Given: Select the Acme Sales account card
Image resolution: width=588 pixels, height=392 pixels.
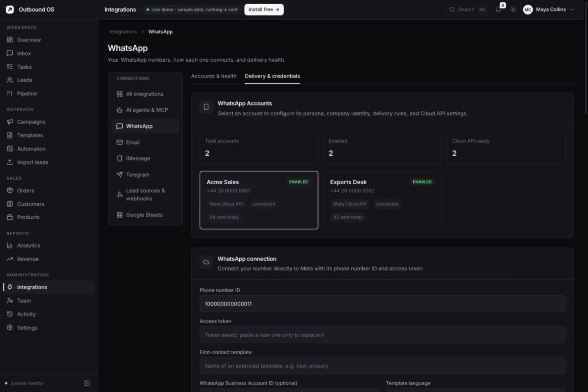Looking at the screenshot, I should (259, 200).
